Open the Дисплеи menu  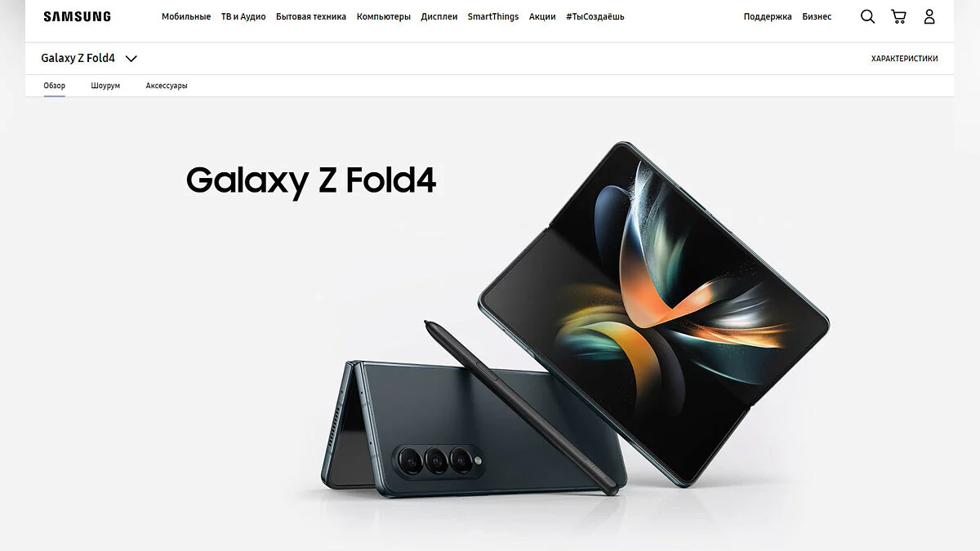click(439, 16)
